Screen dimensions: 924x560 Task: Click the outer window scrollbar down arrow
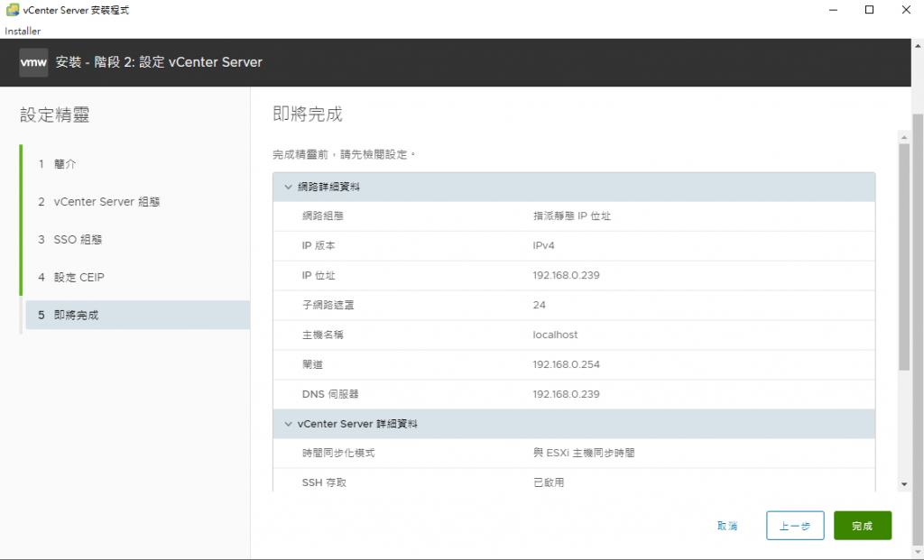tap(918, 553)
